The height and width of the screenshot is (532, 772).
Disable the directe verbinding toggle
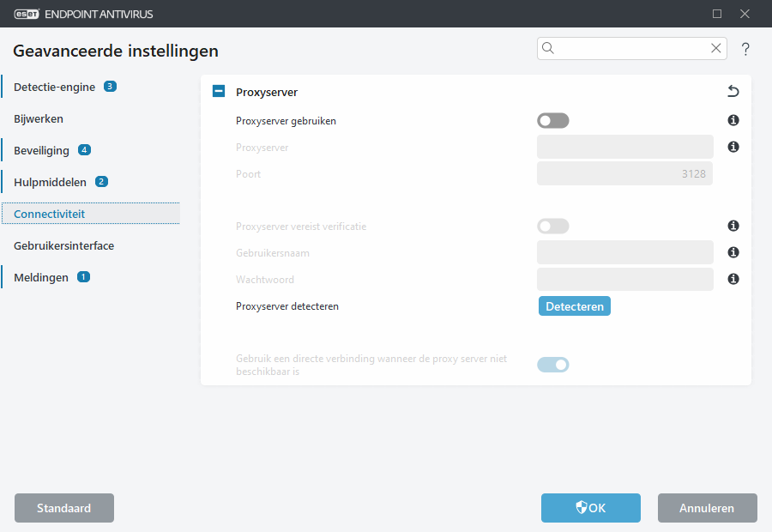[553, 365]
